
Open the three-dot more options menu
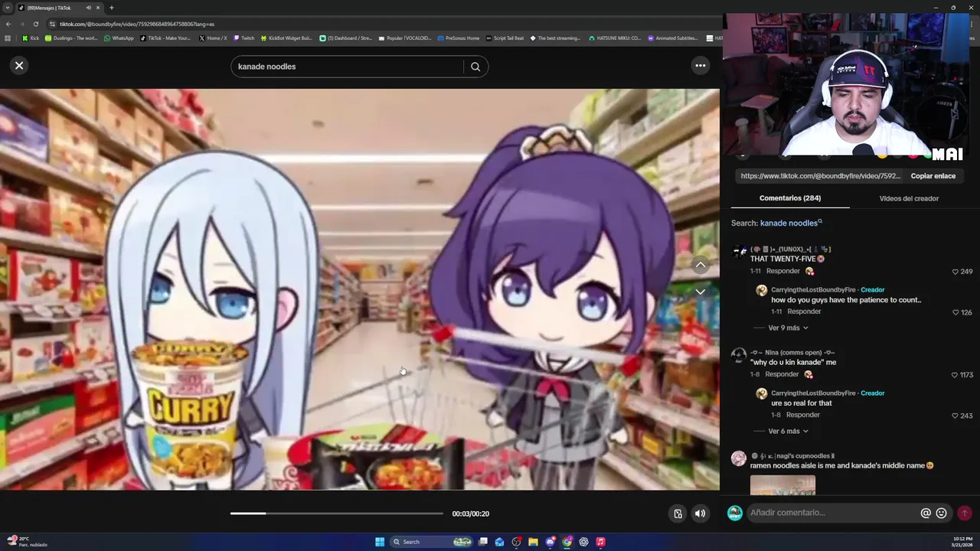click(700, 66)
